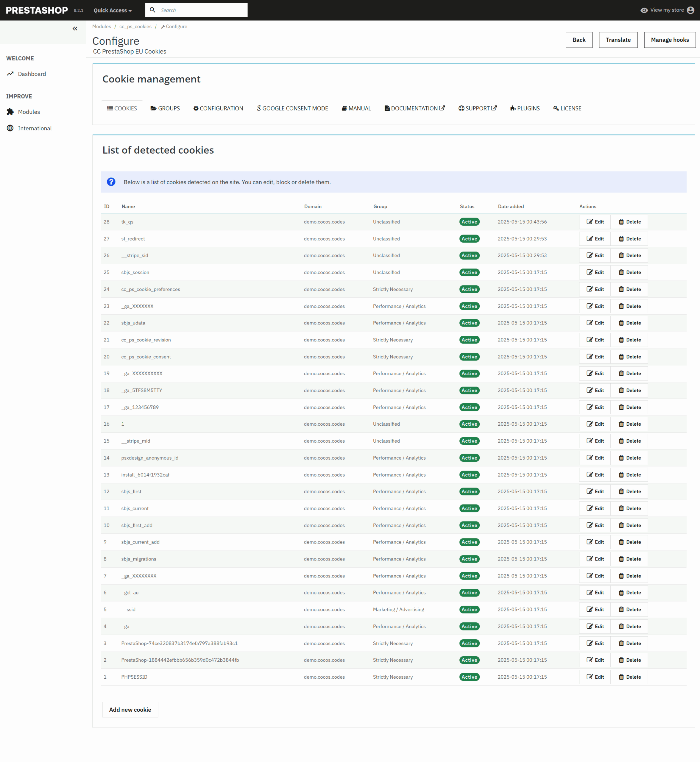Click the Add new cookie button
700x762 pixels.
(x=130, y=709)
